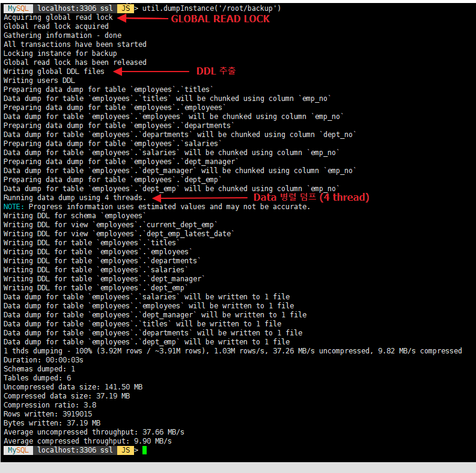This screenshot has width=476, height=473.
Task: Click the line chunked using column dept_no
Action: click(x=180, y=135)
